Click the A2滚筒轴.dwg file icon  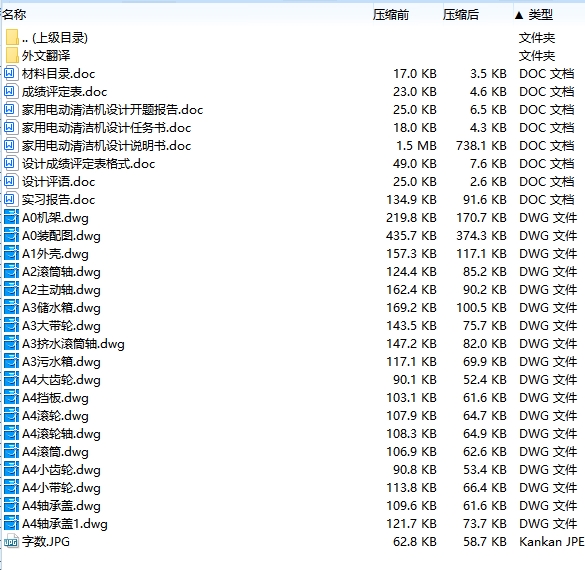(11, 271)
